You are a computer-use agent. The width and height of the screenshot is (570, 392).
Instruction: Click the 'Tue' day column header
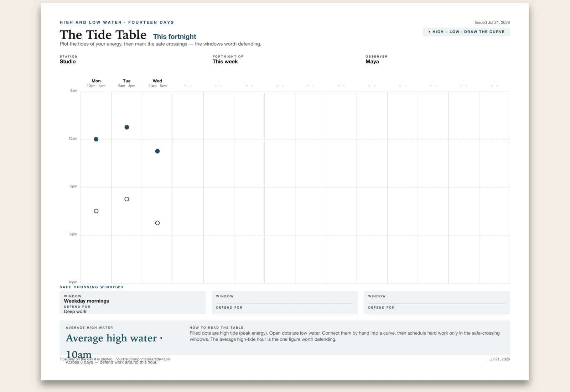pos(127,81)
